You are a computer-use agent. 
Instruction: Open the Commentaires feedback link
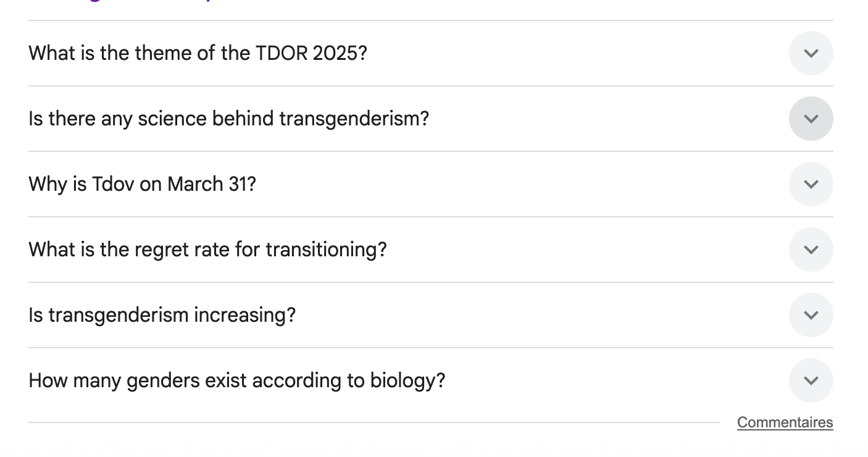point(785,422)
